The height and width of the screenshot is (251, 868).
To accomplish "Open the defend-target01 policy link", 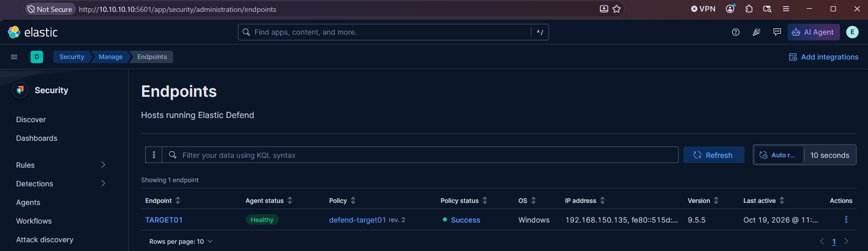I will pos(358,220).
